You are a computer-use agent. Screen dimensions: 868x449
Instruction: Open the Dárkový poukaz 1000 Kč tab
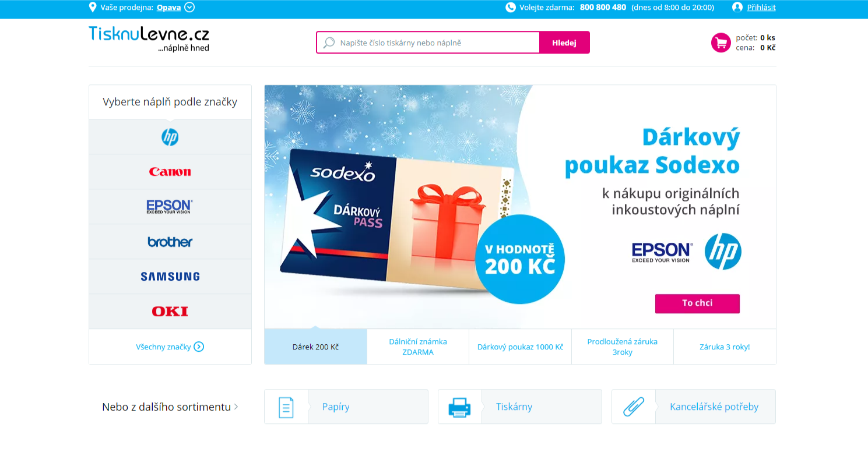pos(520,347)
